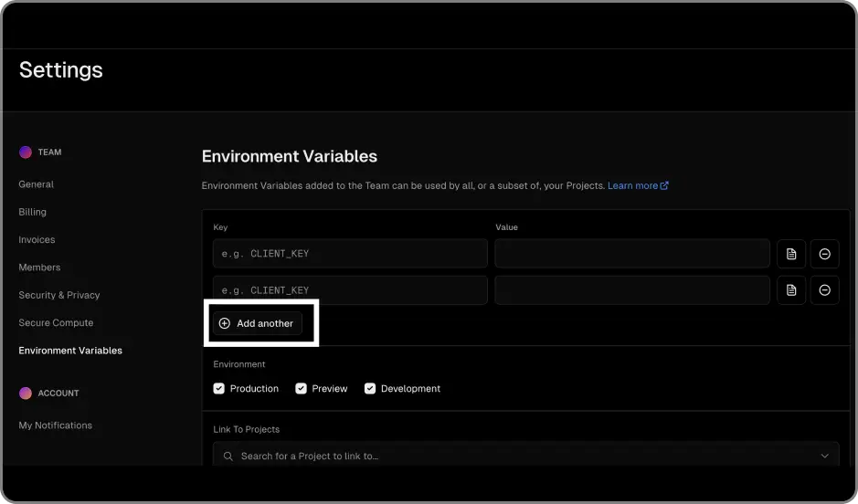This screenshot has height=504, width=858.
Task: Uncheck the Development environment checkbox
Action: click(x=370, y=389)
